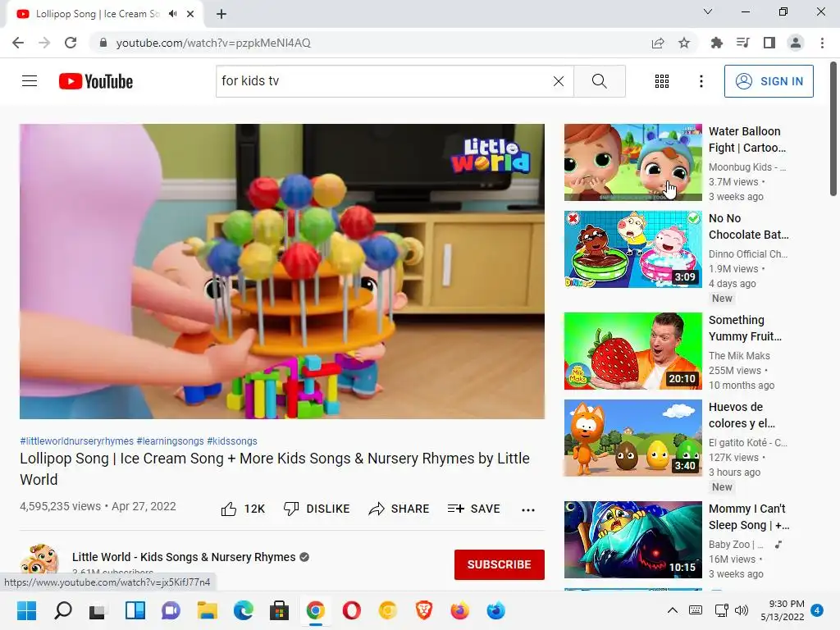Open Opera from taskbar
This screenshot has height=630, width=840.
pyautogui.click(x=351, y=610)
